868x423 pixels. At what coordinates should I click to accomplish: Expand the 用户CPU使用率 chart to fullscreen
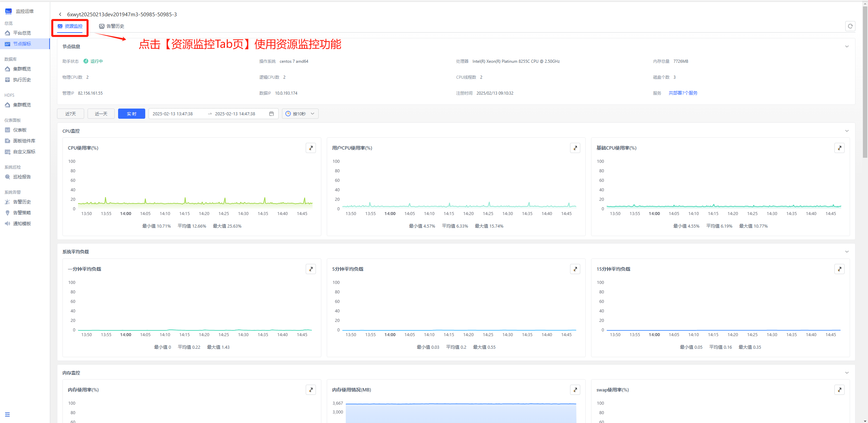[575, 148]
